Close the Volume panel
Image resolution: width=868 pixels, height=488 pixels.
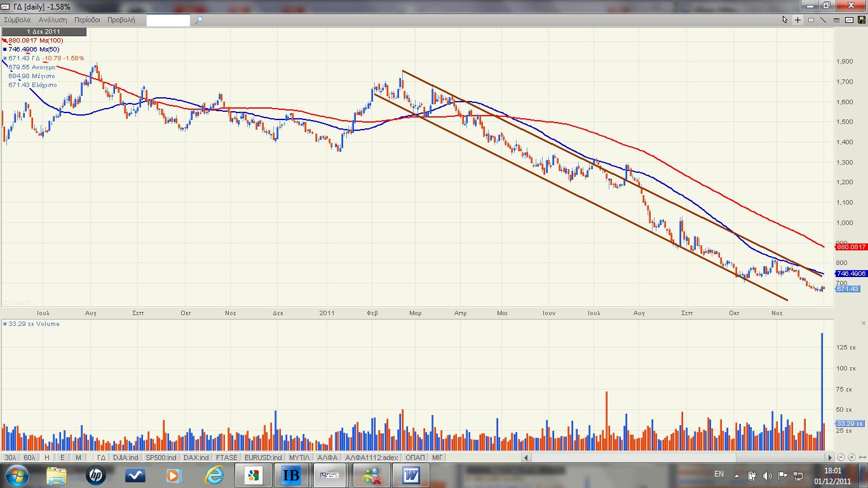pyautogui.click(x=864, y=323)
